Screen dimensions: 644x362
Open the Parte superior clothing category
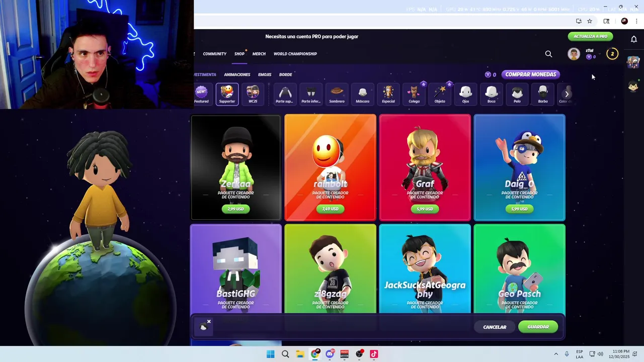pyautogui.click(x=284, y=94)
